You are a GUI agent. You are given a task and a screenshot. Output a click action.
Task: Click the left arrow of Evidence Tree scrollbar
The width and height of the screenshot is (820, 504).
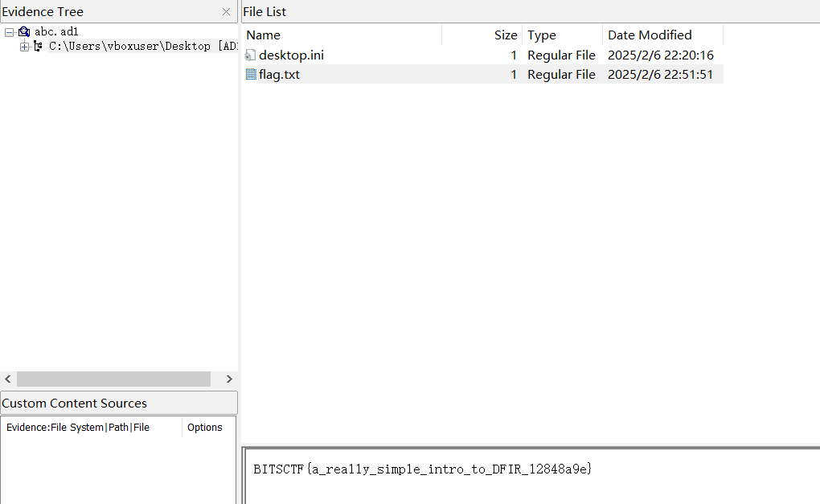[8, 379]
